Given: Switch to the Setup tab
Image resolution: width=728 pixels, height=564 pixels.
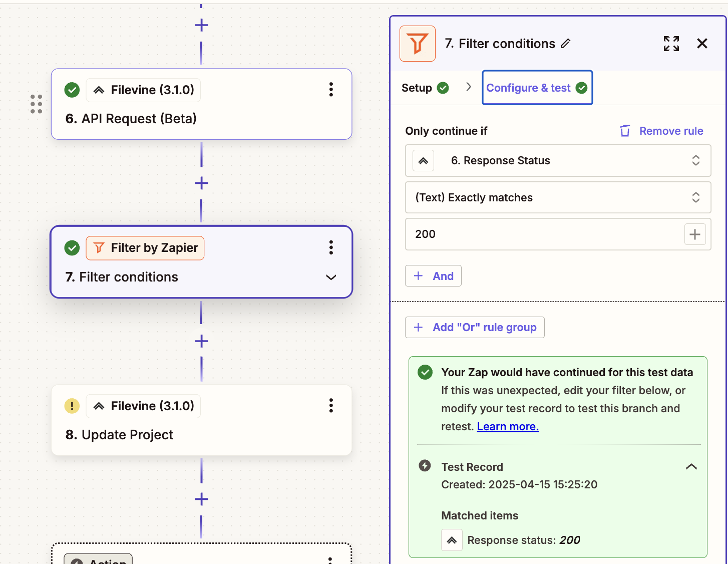Looking at the screenshot, I should point(417,88).
